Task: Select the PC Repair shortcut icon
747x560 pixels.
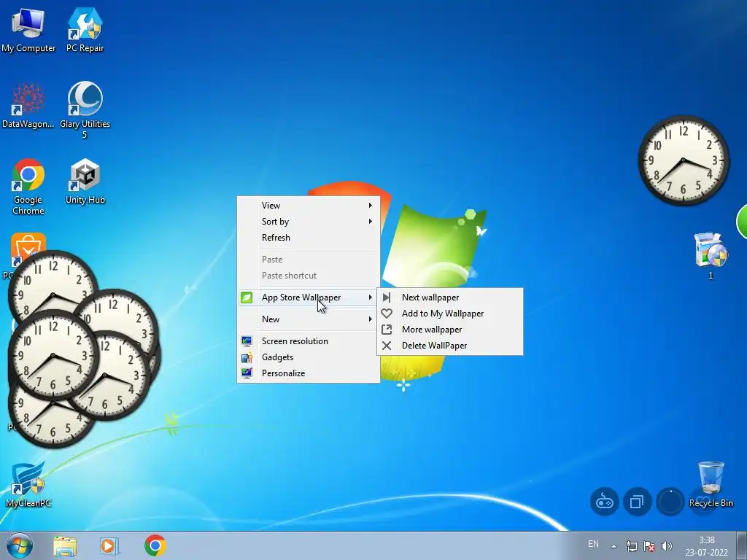Action: [85, 31]
